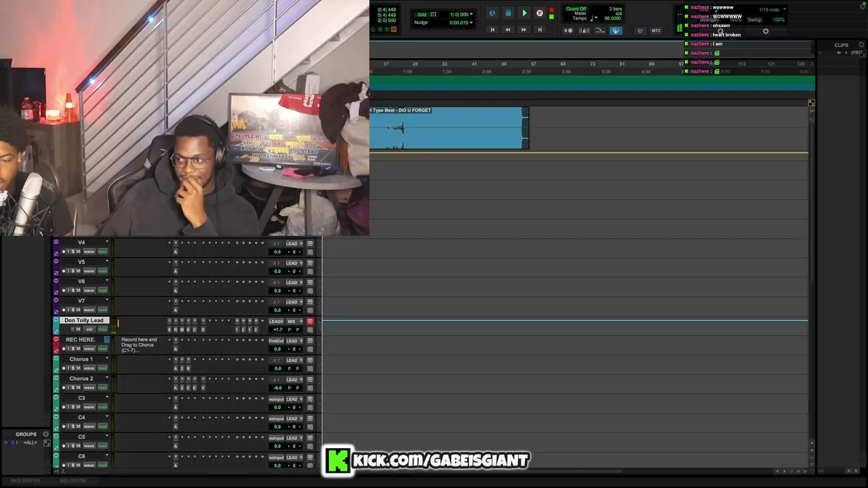Record-enable the C3 track
The image size is (868, 488).
click(64, 407)
